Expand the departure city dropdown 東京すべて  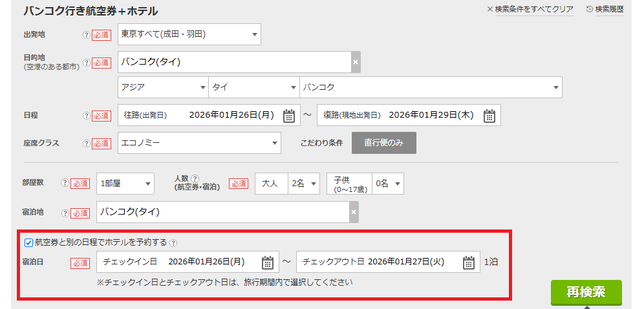189,34
